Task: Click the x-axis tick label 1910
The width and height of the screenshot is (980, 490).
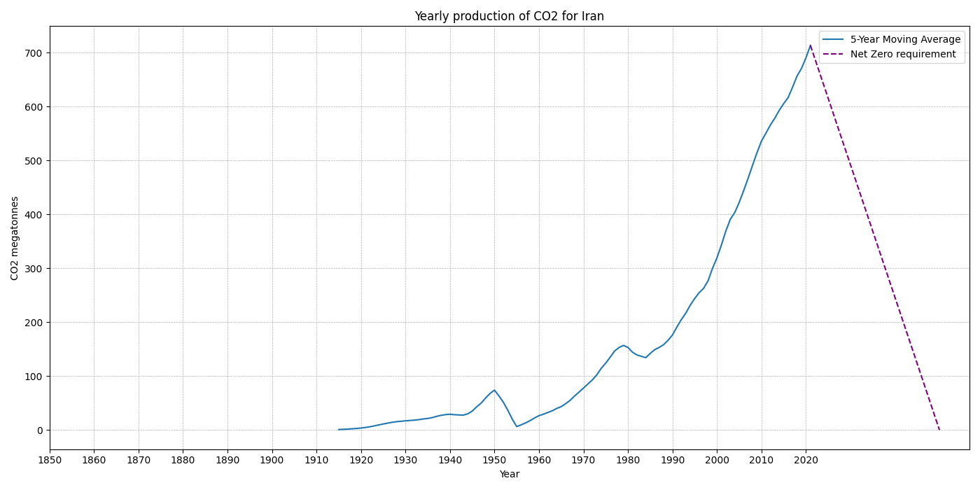Action: point(316,460)
